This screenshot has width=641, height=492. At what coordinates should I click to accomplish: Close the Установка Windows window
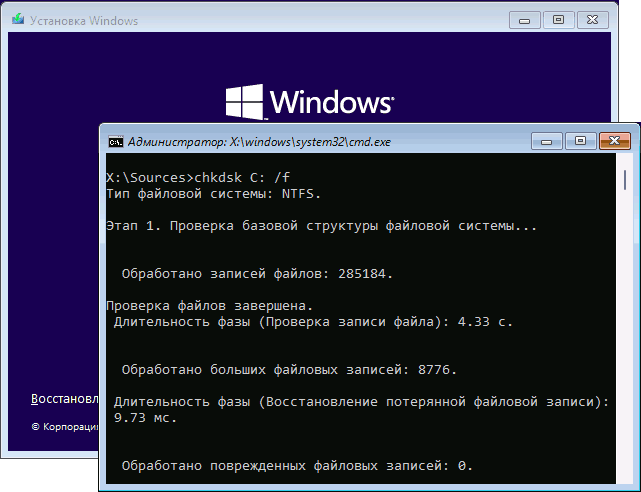coord(592,20)
